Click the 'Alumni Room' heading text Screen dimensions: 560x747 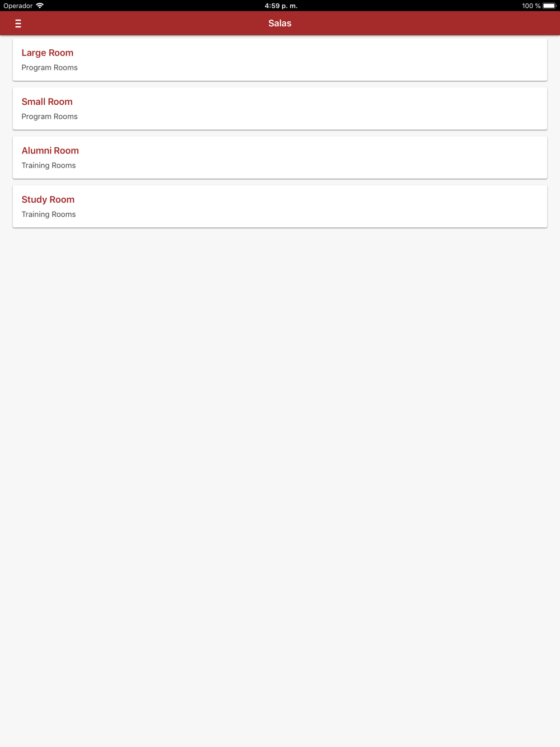(50, 151)
